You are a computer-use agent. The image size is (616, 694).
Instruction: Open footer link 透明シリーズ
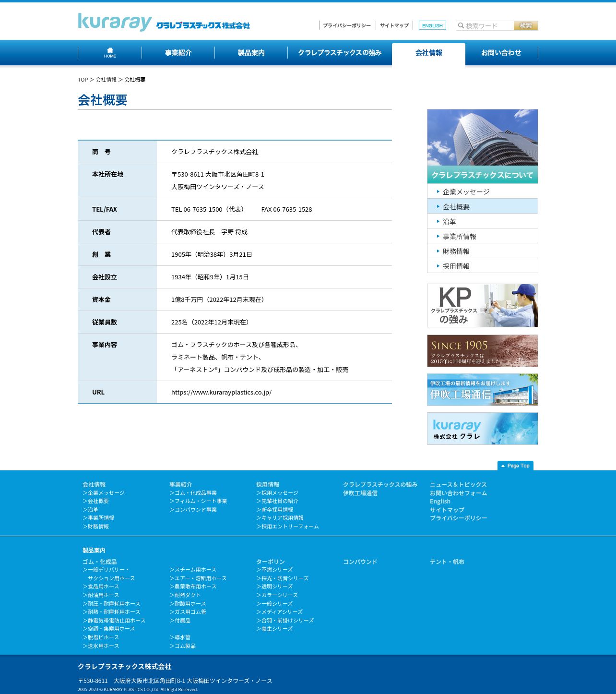point(275,586)
